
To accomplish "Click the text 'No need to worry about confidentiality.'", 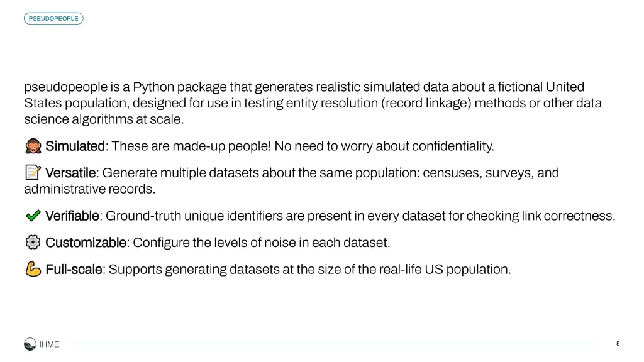I will click(384, 146).
